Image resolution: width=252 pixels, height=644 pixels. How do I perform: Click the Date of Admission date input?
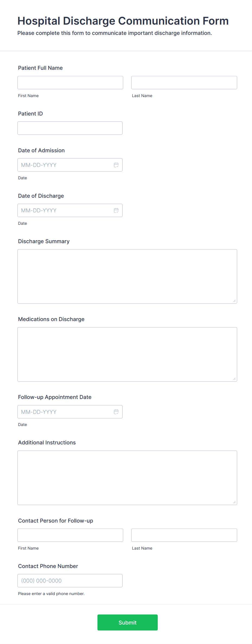(x=62, y=165)
